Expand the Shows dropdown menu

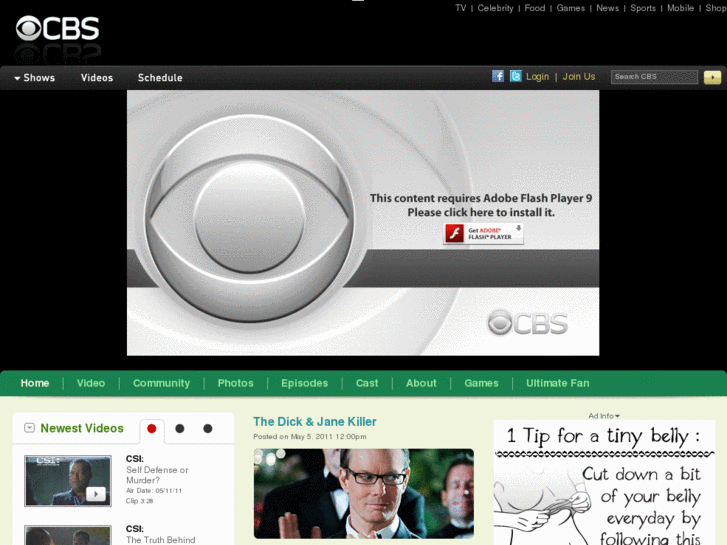click(x=34, y=78)
